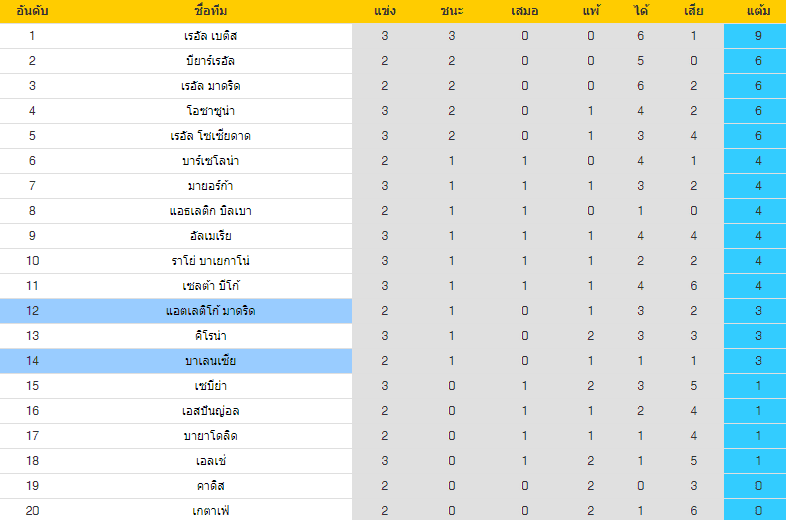This screenshot has width=786, height=520.
Task: Click the แข่ง column header
Action: tap(384, 11)
